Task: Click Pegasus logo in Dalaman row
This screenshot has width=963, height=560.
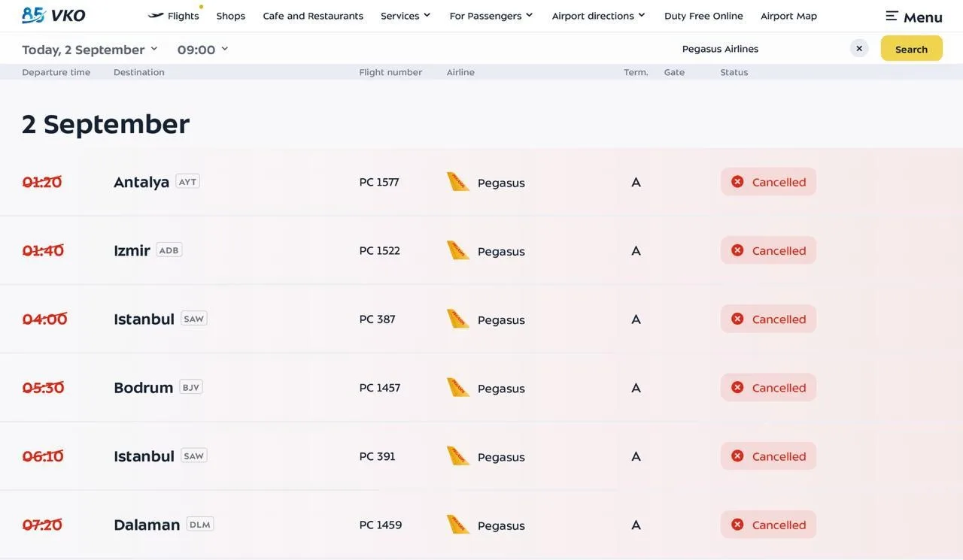Action: click(457, 525)
